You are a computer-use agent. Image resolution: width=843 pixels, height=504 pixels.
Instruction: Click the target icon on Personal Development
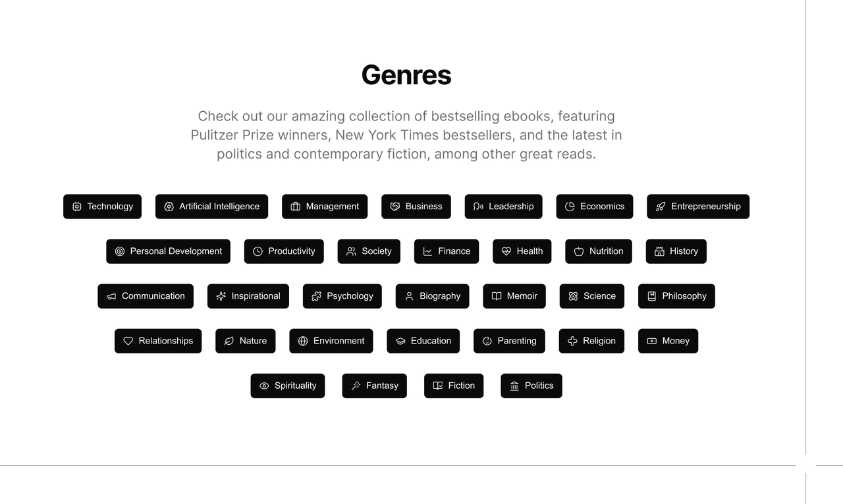(120, 251)
